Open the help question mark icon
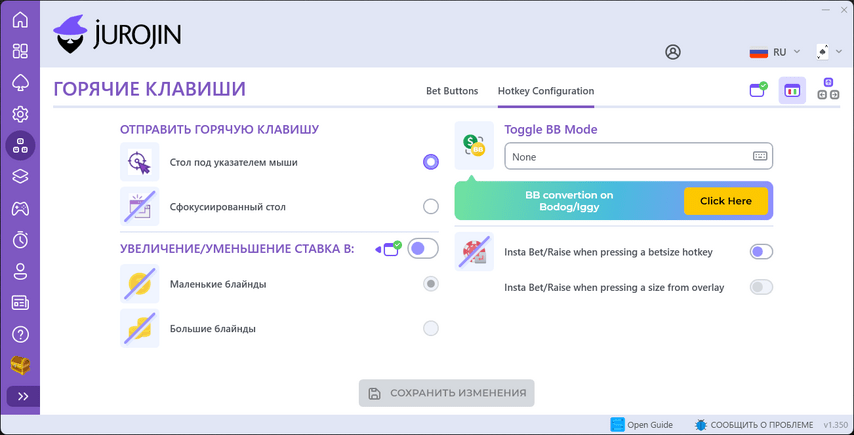Screen dimensions: 854x435 [x=20, y=334]
